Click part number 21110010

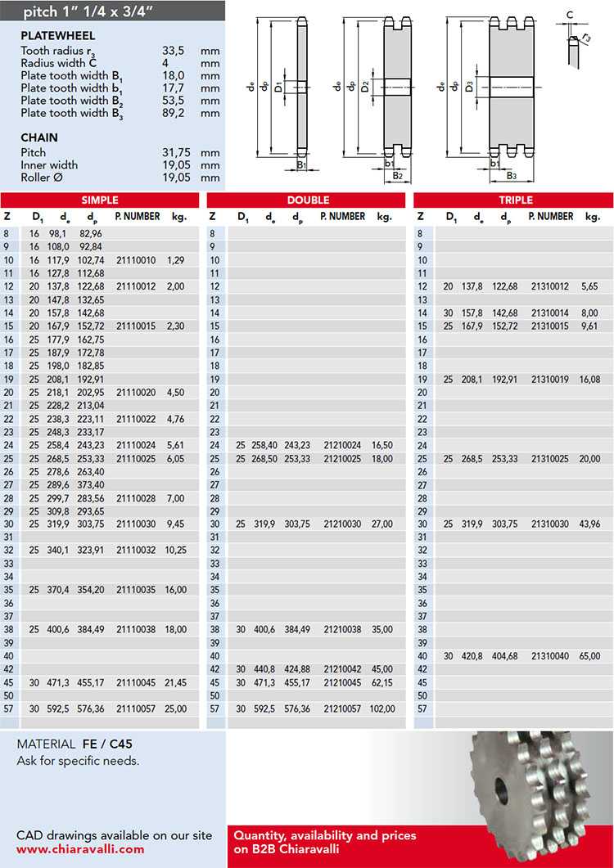(136, 260)
